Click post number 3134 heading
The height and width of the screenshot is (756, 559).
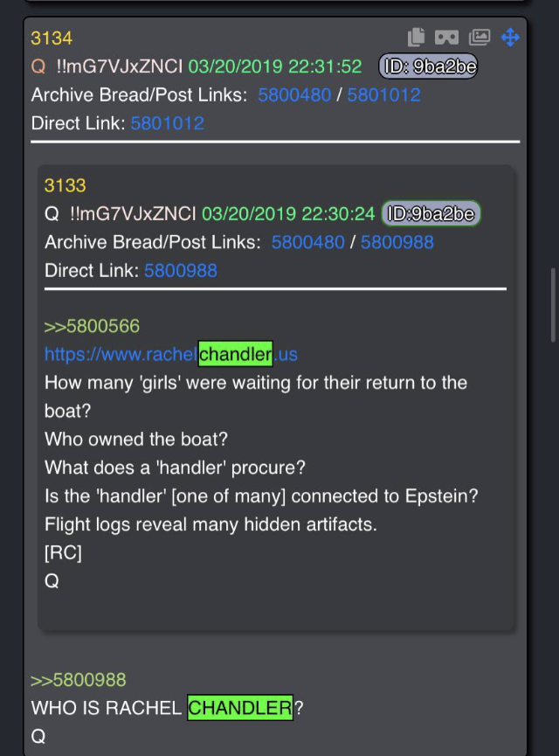point(52,38)
